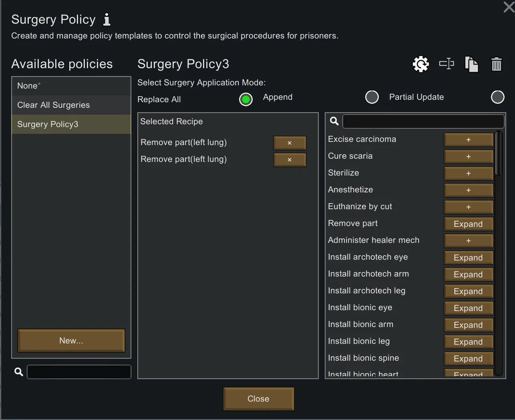515x420 pixels.
Task: Select the Append mode radio button
Action: click(372, 97)
